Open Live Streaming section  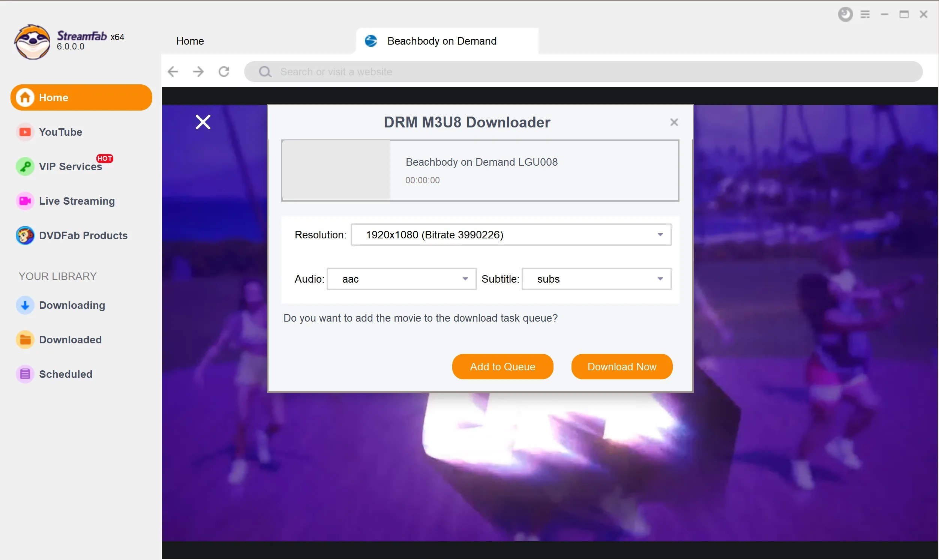[76, 201]
